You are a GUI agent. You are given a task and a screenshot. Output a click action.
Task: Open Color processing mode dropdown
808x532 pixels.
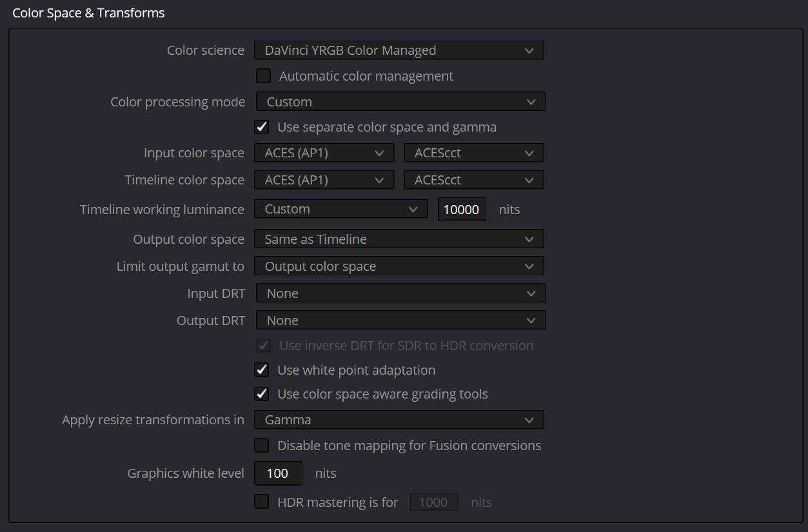click(401, 102)
